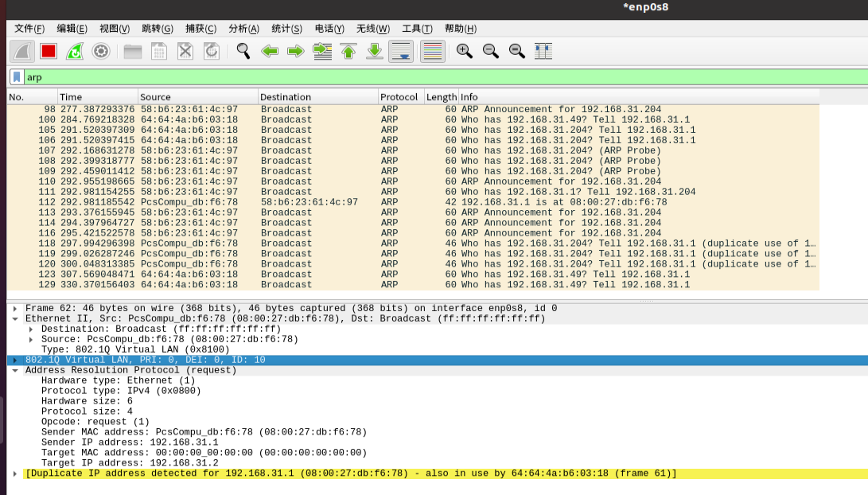Open the 分析(A) menu
868x495 pixels.
pyautogui.click(x=243, y=29)
